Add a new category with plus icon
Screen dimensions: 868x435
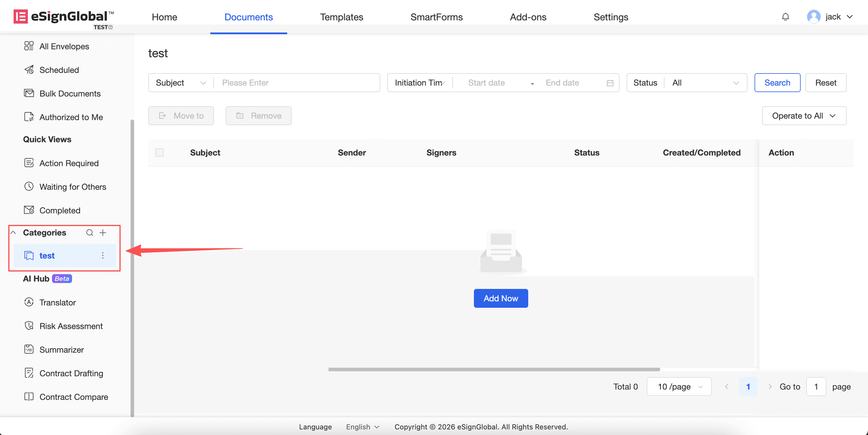click(103, 233)
